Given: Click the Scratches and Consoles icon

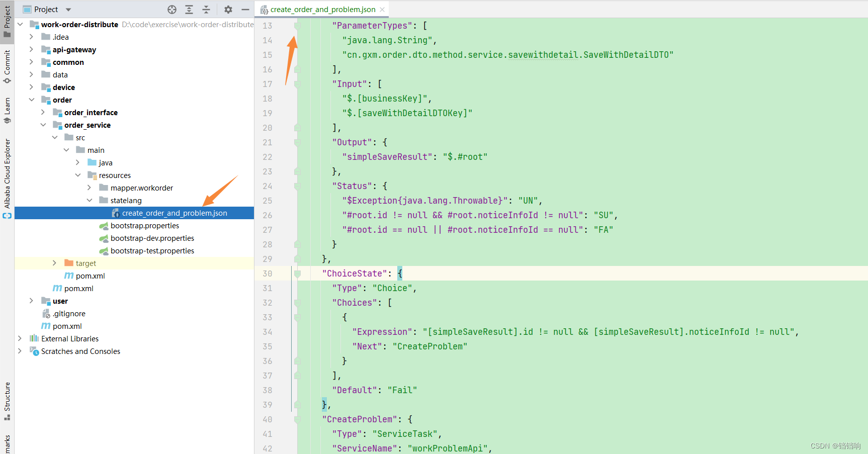Looking at the screenshot, I should click(x=34, y=351).
